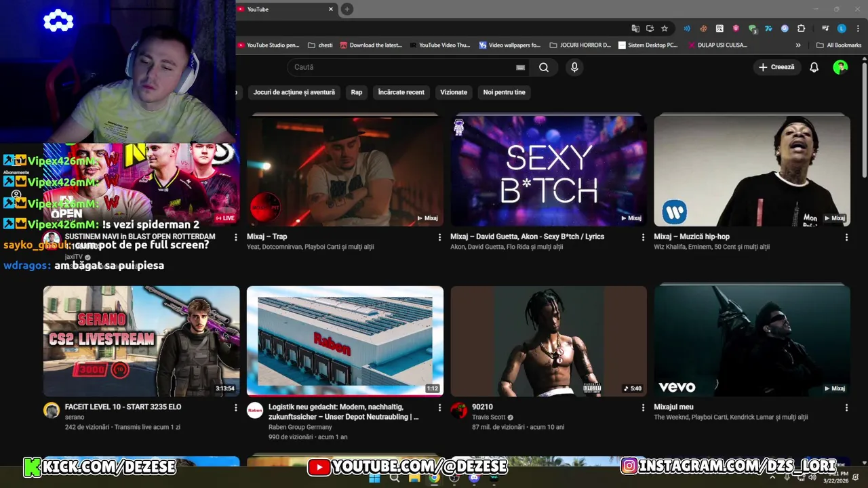Open the chesti bookmarks folder
Screen dimensions: 868x488
[x=320, y=45]
